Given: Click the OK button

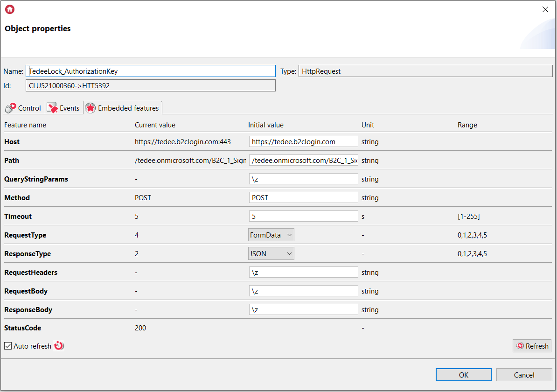Looking at the screenshot, I should pyautogui.click(x=464, y=375).
